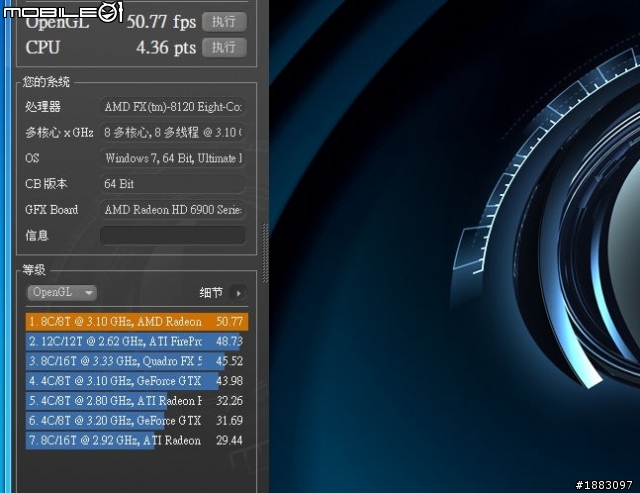Expand the 细节 details arrow

(x=239, y=293)
